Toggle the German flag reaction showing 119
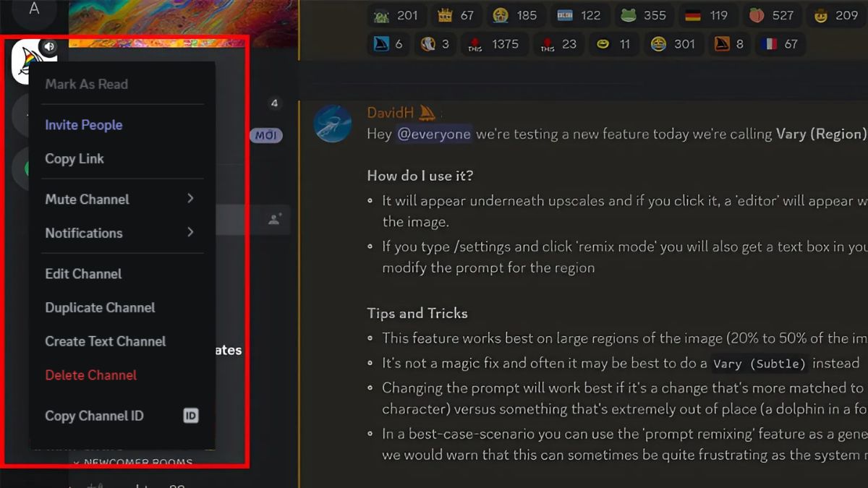Viewport: 868px width, 488px height. click(707, 15)
